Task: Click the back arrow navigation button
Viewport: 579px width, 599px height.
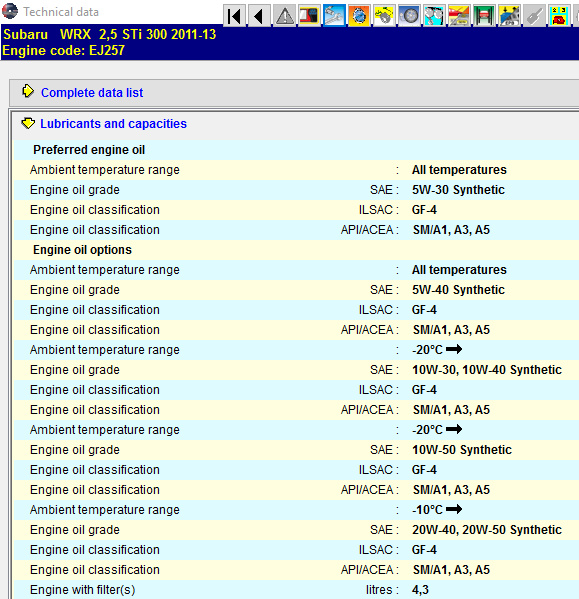Action: tap(259, 16)
